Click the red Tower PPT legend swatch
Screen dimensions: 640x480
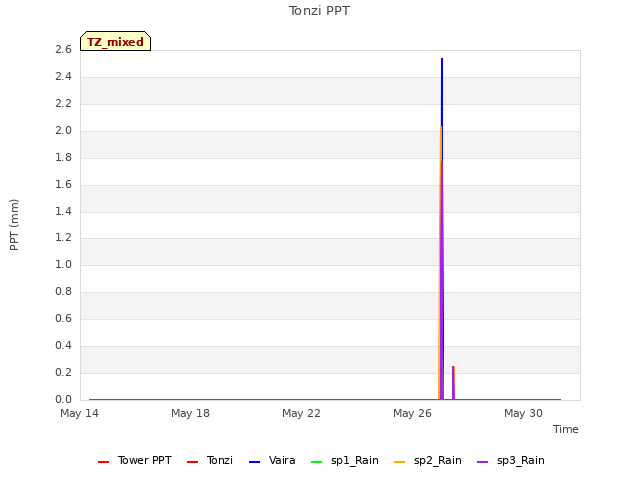tap(104, 462)
